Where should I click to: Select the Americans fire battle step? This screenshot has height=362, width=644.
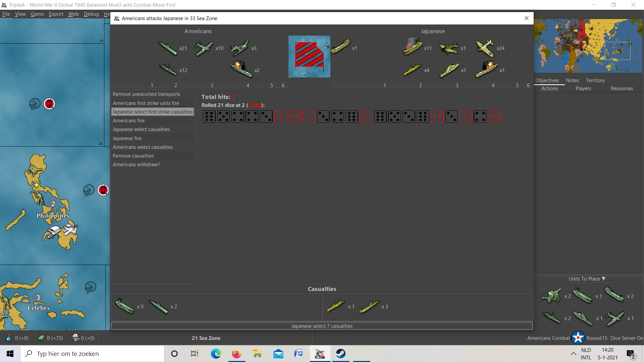pos(129,121)
